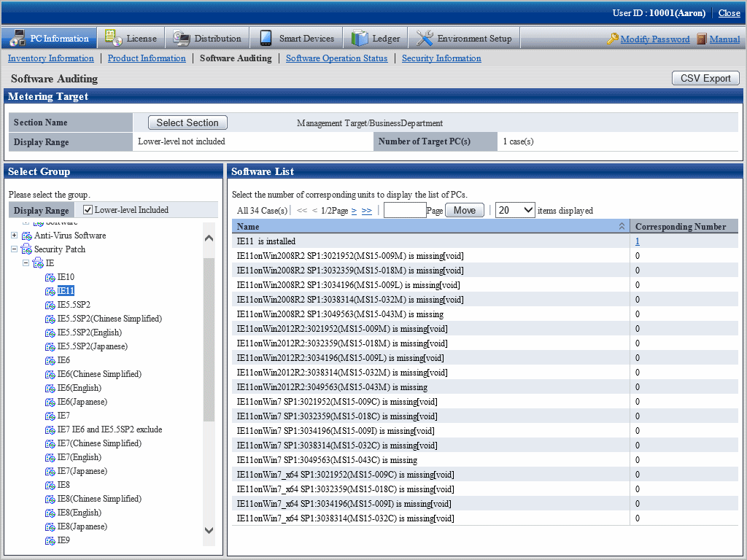Click the IE7(Japanese) group icon
Screen dimensions: 747x560
point(50,471)
